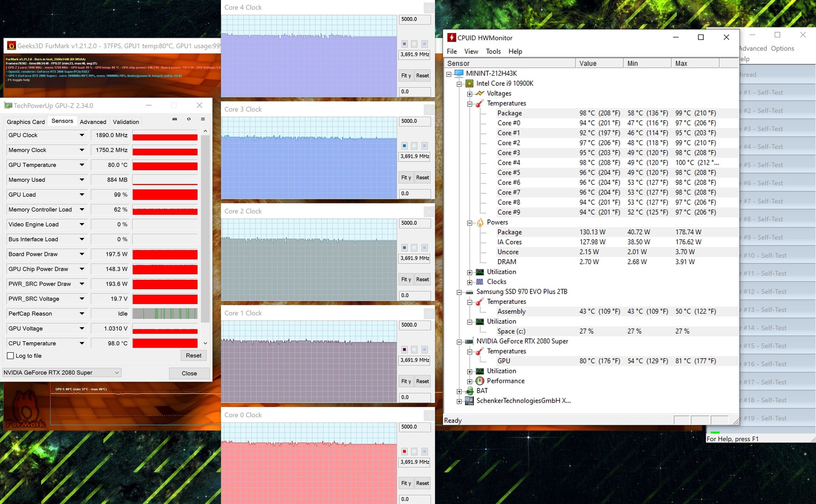Click the GPU-Z screenshot camera icon
The height and width of the screenshot is (504, 816).
point(175,119)
